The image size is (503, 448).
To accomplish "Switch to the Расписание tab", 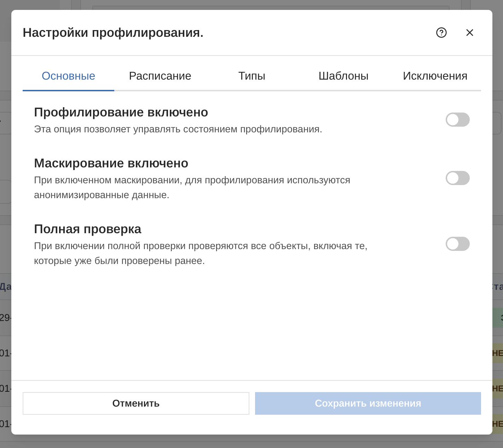I will coord(160,76).
